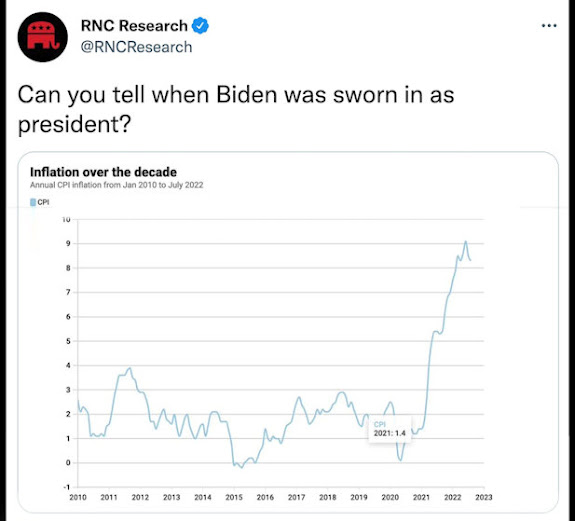Click the mid-2022 inflation peak on the line

click(465, 242)
